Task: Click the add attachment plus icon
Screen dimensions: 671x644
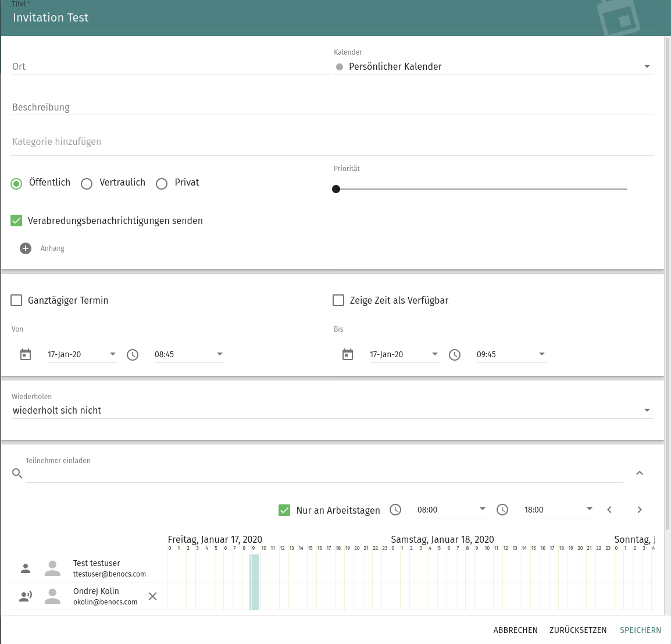Action: (26, 248)
